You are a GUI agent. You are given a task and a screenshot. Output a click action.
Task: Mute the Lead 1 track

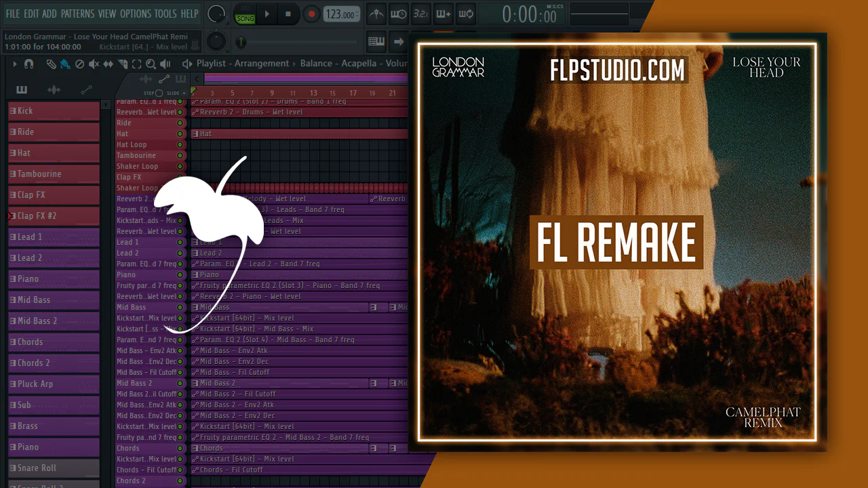click(x=180, y=243)
